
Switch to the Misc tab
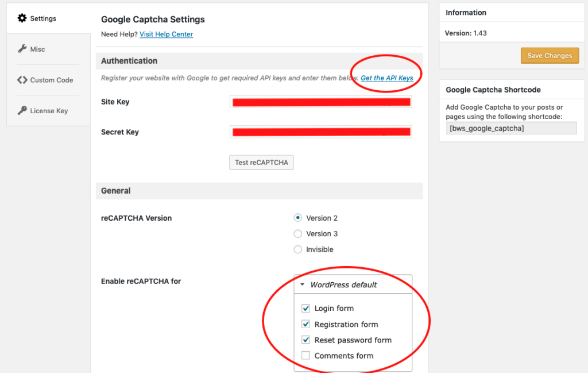[x=37, y=49]
